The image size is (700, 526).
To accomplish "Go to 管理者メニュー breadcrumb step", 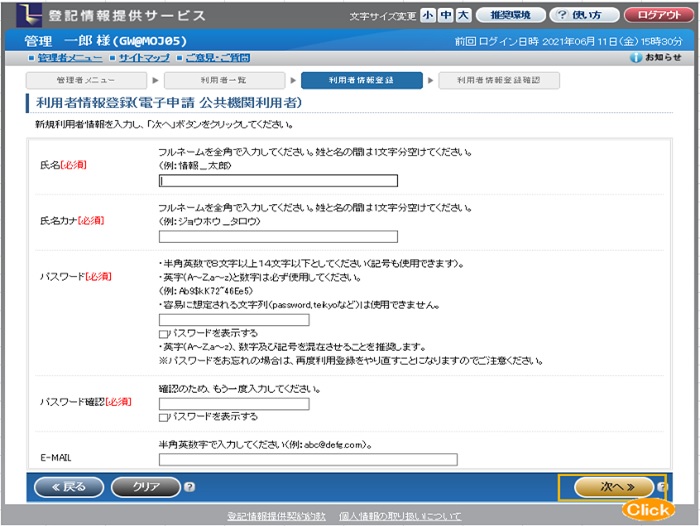I will coord(86,80).
